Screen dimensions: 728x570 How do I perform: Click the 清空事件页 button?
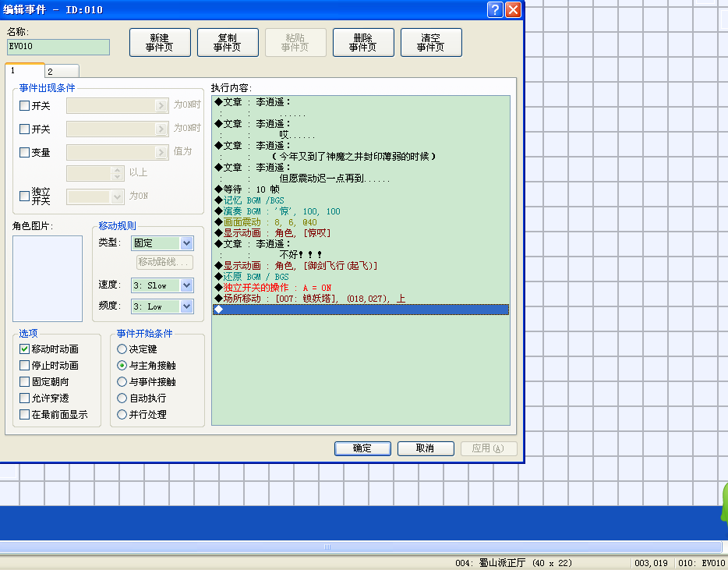click(x=431, y=42)
